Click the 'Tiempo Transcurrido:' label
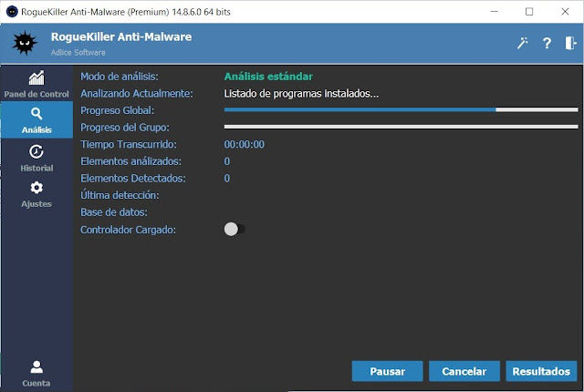 pos(129,144)
